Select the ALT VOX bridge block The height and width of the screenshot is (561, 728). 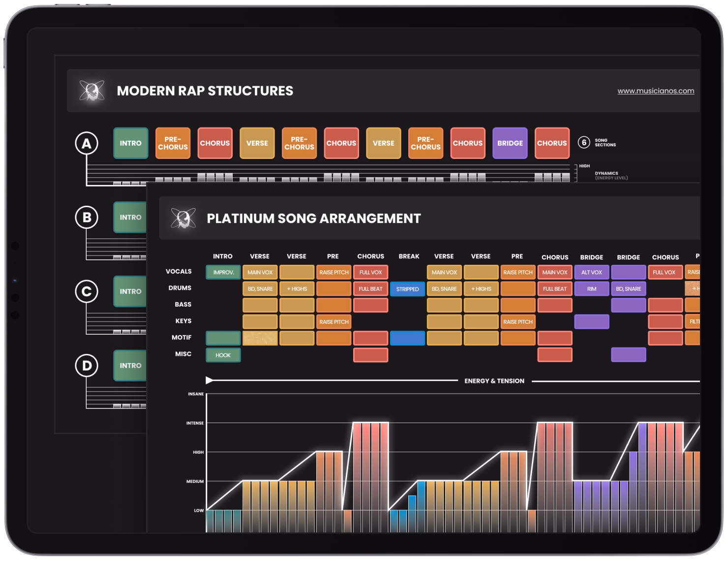[592, 272]
